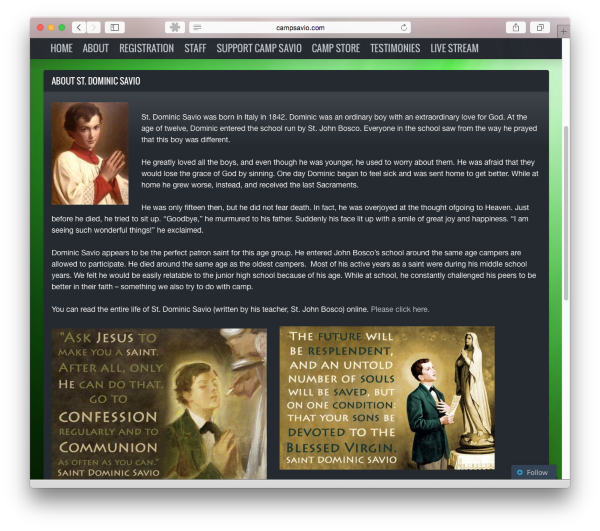Viewport: 600px width, 531px height.
Task: Open the HOME menu item
Action: [x=61, y=48]
